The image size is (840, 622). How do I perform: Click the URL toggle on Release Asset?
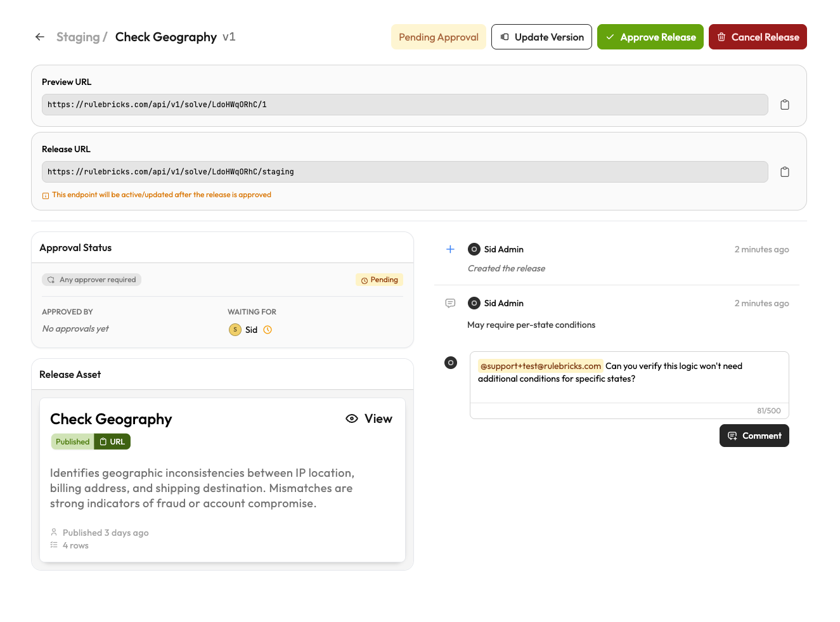tap(112, 441)
